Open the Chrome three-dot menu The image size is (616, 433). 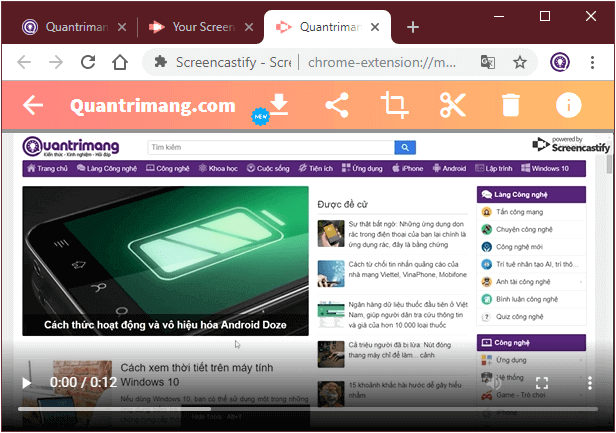(x=592, y=62)
